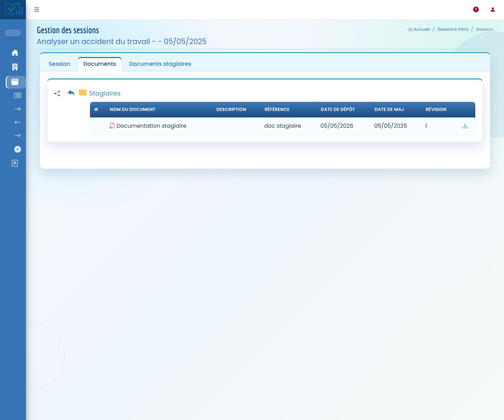Open the Documents stagiaires tab
This screenshot has width=504, height=420.
[x=160, y=64]
